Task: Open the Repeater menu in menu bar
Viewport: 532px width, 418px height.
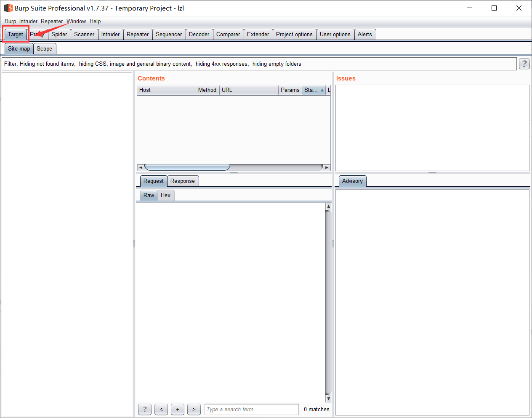Action: pyautogui.click(x=52, y=21)
